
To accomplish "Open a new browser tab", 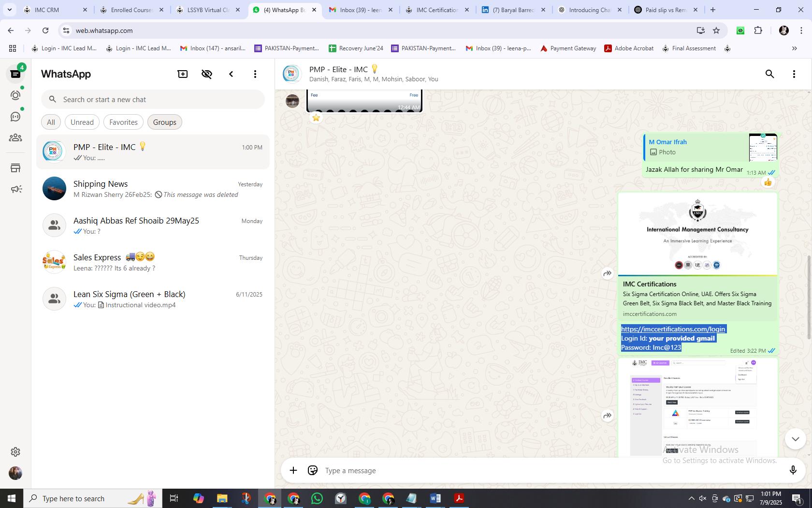I will pyautogui.click(x=712, y=10).
